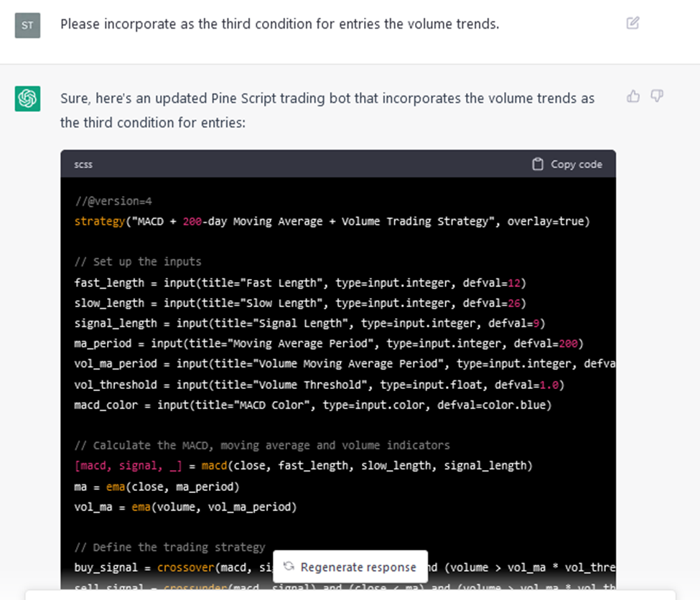This screenshot has height=600, width=700.
Task: Click the '// Calculate the MACD' comment line
Action: (x=262, y=446)
